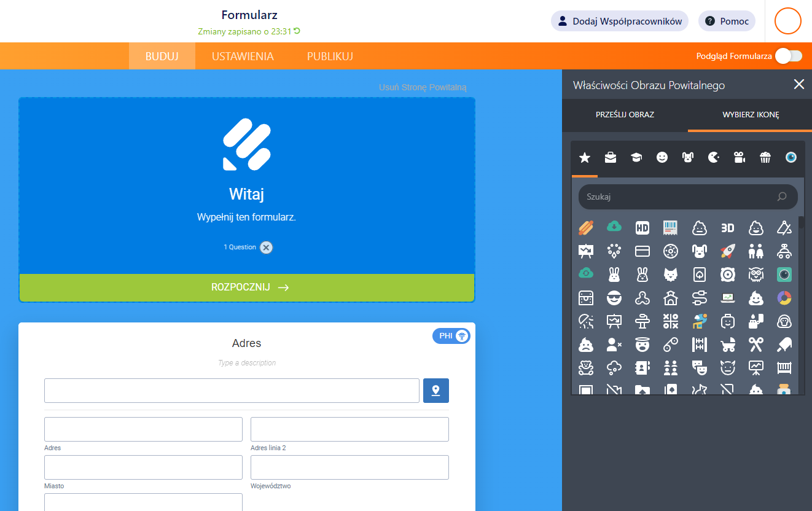Select the abacus icon
Screen dimensions: 812x511
(x=699, y=345)
